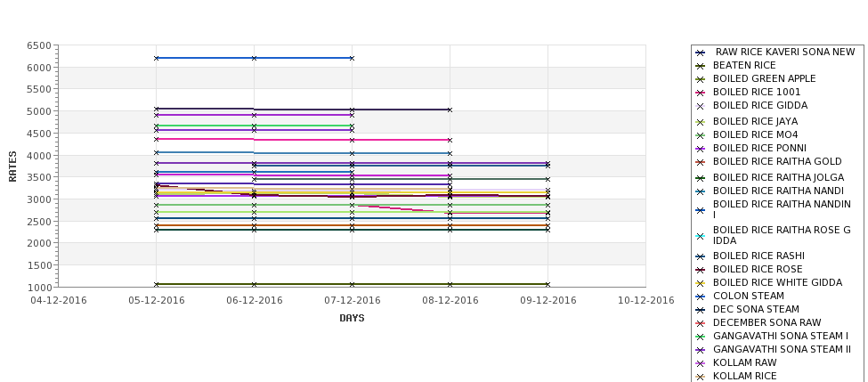The width and height of the screenshot is (868, 382).
Task: Click the 5000 data point on 08-12-2016
Action: coord(450,110)
